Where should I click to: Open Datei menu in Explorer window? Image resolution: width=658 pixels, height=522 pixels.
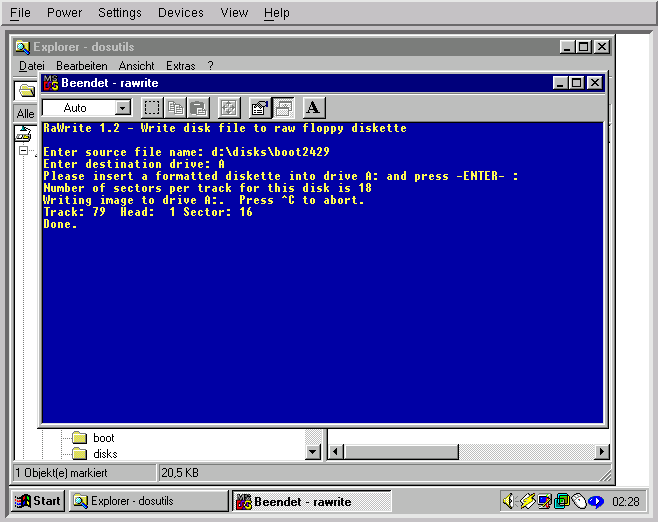click(31, 66)
